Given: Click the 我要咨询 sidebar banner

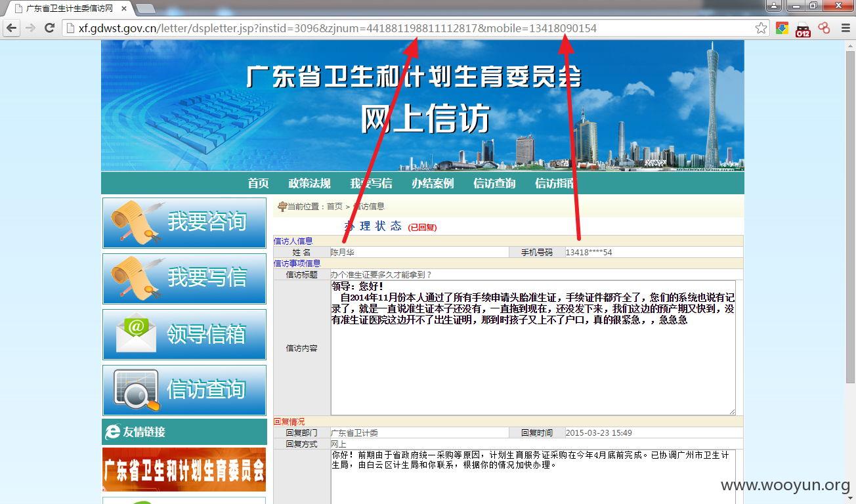Looking at the screenshot, I should 184,223.
